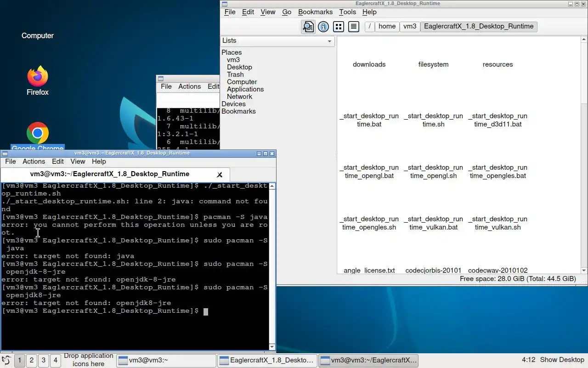
Task: Activate 'vm3@vm3:~' taskbar window button
Action: coord(166,360)
